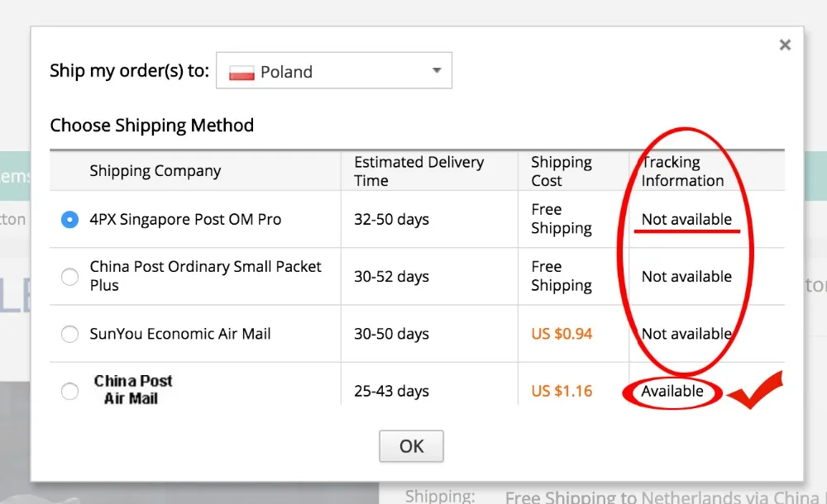Click the 'Available' tracking status
This screenshot has height=504, width=827.
[x=672, y=391]
